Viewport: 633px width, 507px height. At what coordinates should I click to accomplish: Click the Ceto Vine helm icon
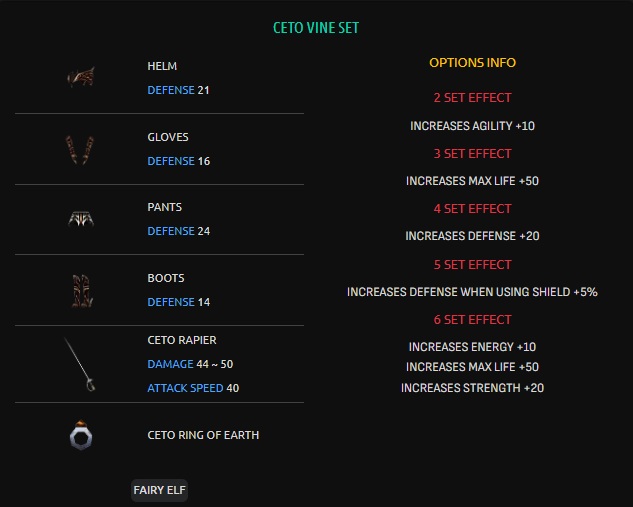pos(81,78)
